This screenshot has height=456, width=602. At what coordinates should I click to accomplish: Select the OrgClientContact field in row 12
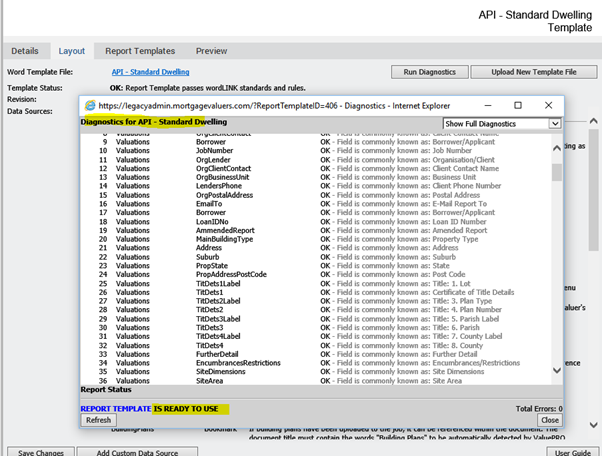[x=223, y=169]
